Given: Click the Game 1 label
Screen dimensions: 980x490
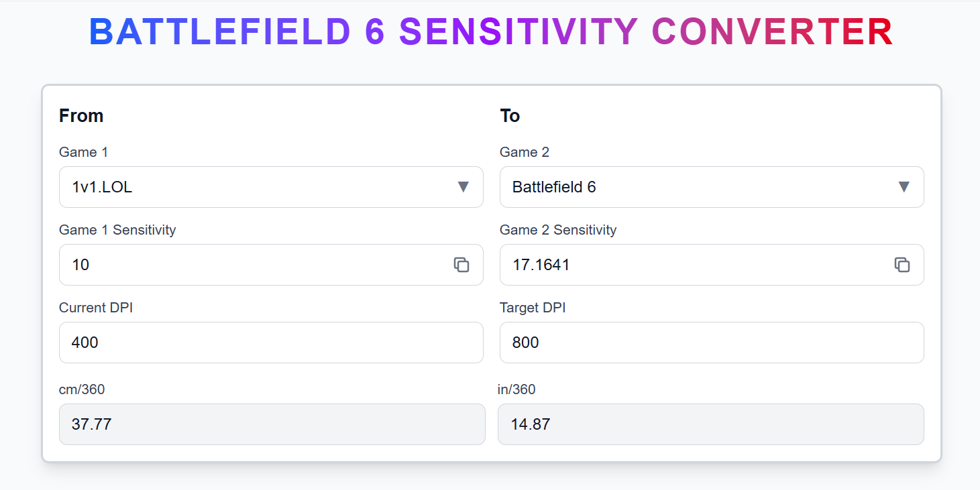Looking at the screenshot, I should pyautogui.click(x=83, y=152).
